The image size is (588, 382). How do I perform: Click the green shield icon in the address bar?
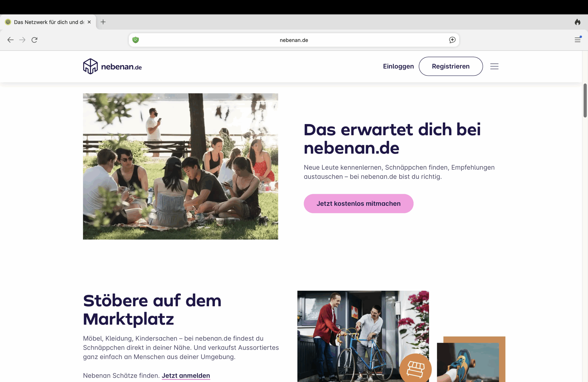click(136, 40)
